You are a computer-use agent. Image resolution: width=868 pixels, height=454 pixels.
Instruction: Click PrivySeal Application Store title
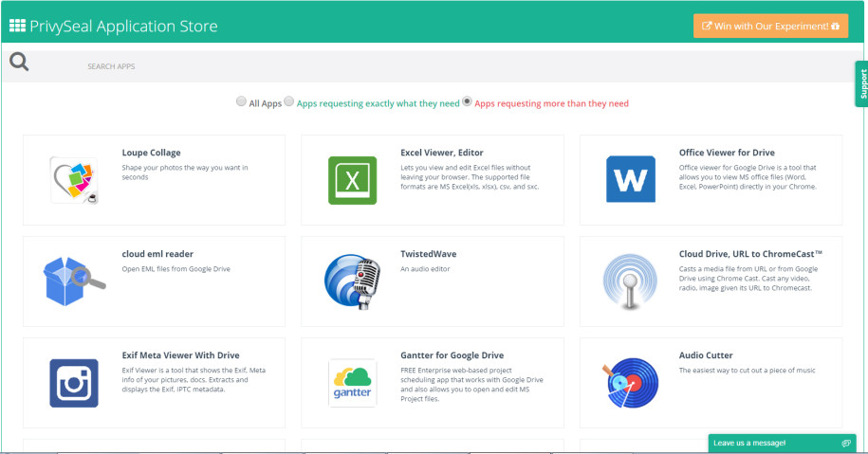[123, 26]
